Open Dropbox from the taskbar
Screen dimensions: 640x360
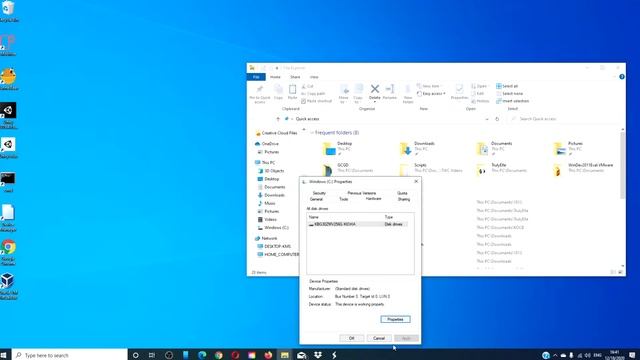[318, 355]
